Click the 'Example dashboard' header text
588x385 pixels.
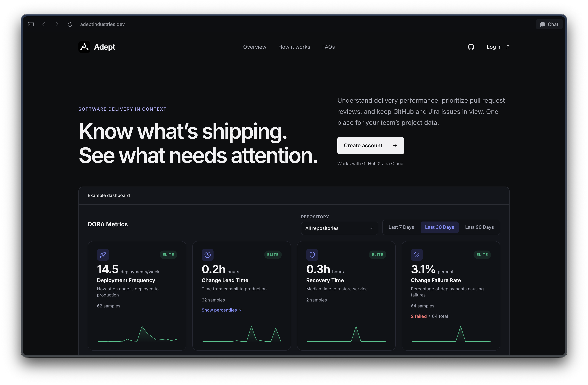[109, 195]
